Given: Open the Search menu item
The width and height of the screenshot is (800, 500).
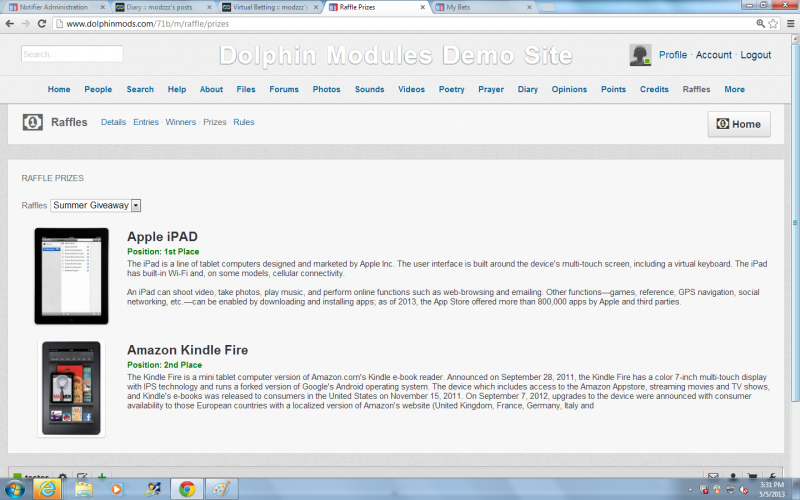Looking at the screenshot, I should tap(140, 89).
